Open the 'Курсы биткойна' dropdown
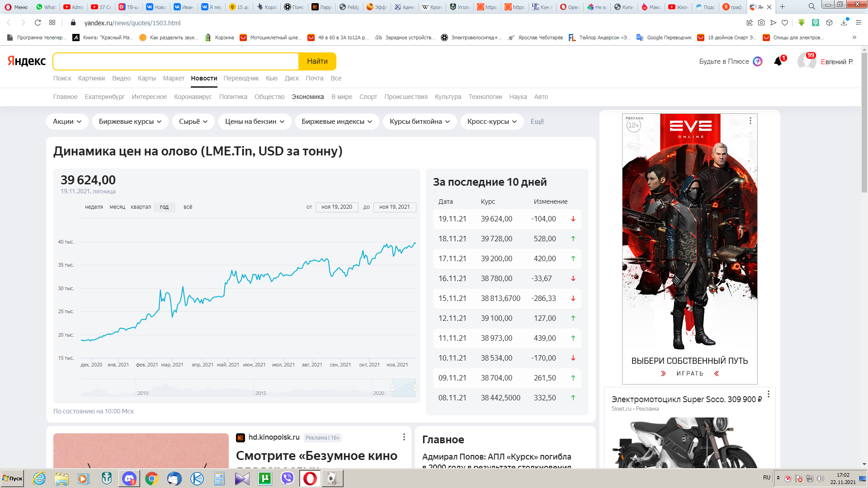Viewport: 868px width, 488px height. coord(420,122)
